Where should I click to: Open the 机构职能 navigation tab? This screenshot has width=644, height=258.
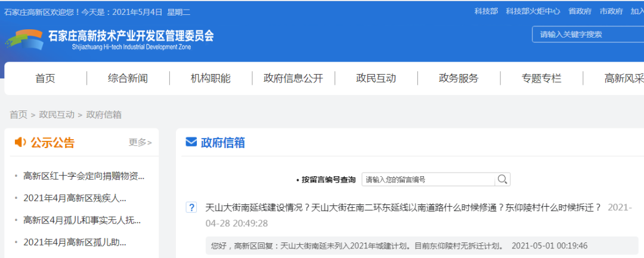[210, 78]
